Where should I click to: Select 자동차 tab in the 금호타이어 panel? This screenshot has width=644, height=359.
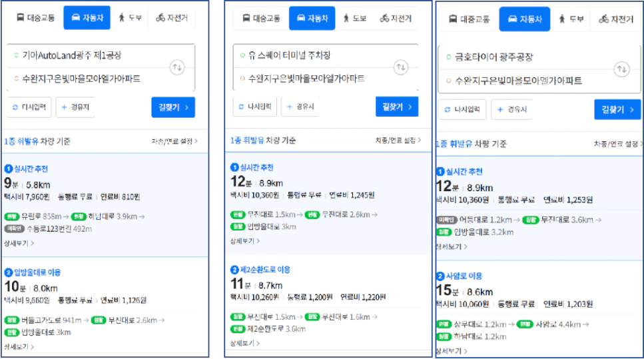point(525,19)
